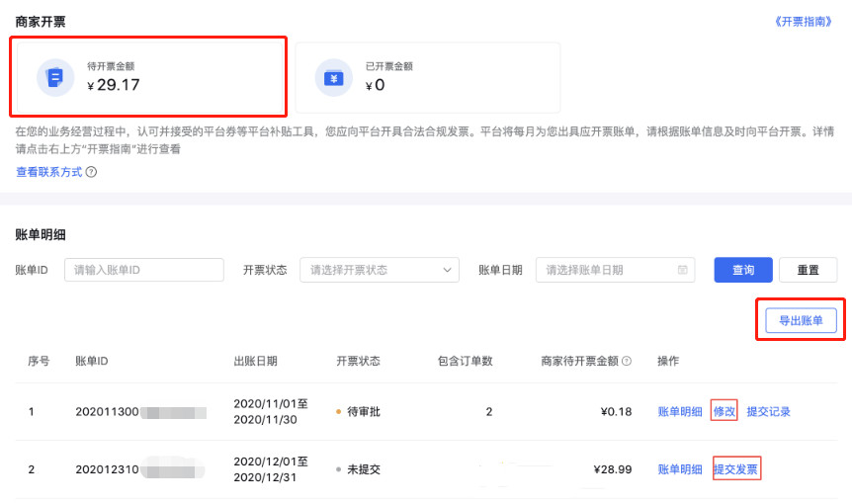Image resolution: width=852 pixels, height=504 pixels.
Task: Click the document icon beside 待开票金额
Action: [x=55, y=76]
